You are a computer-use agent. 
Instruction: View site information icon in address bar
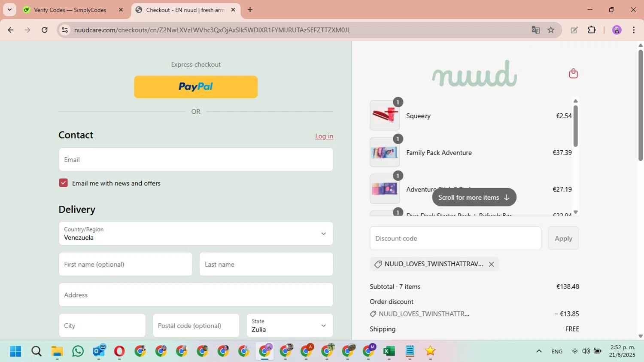(65, 30)
